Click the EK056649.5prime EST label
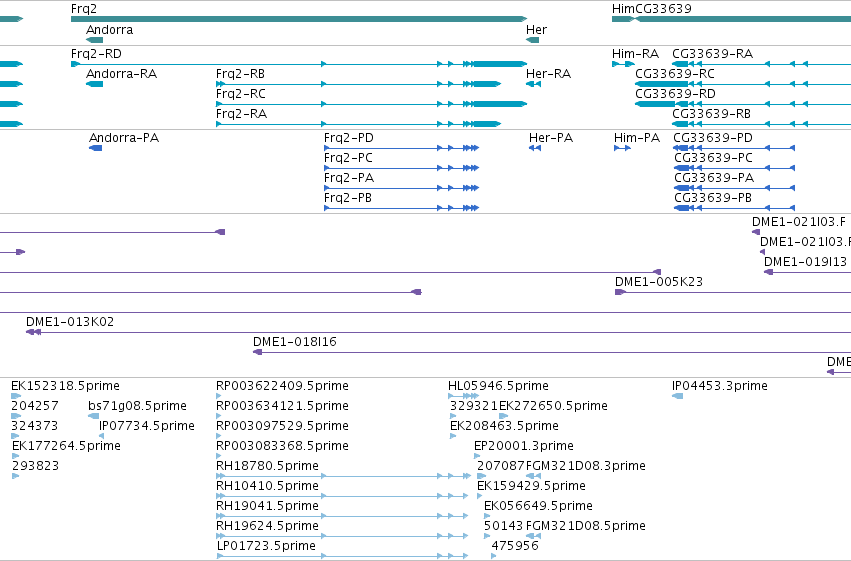The image size is (851, 561). (538, 506)
